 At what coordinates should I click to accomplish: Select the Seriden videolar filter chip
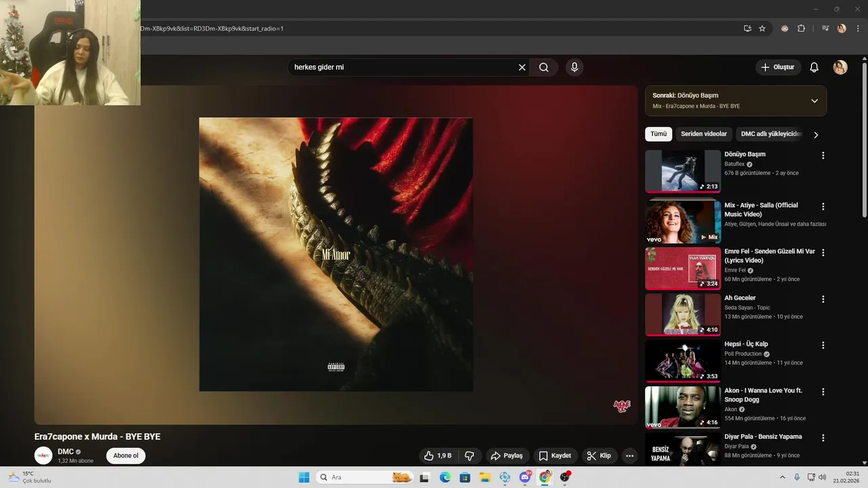[x=704, y=134]
